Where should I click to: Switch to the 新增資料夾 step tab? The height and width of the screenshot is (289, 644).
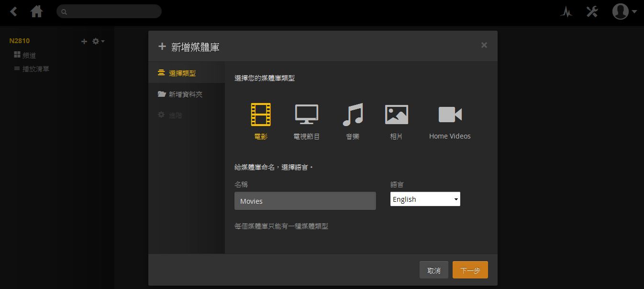point(187,94)
